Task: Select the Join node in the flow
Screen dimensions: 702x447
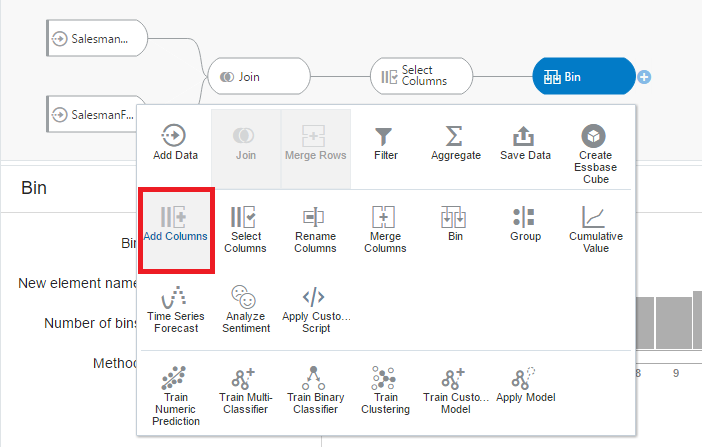Action: pyautogui.click(x=259, y=77)
